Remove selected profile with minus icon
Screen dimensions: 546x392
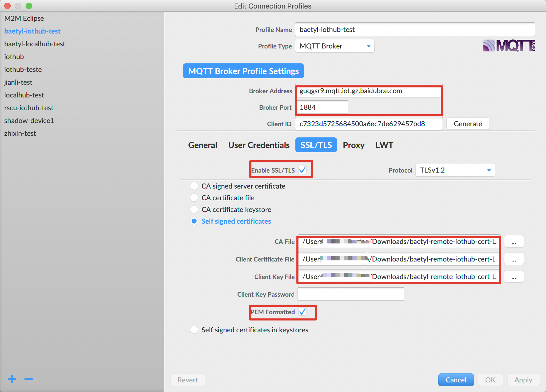click(x=29, y=379)
